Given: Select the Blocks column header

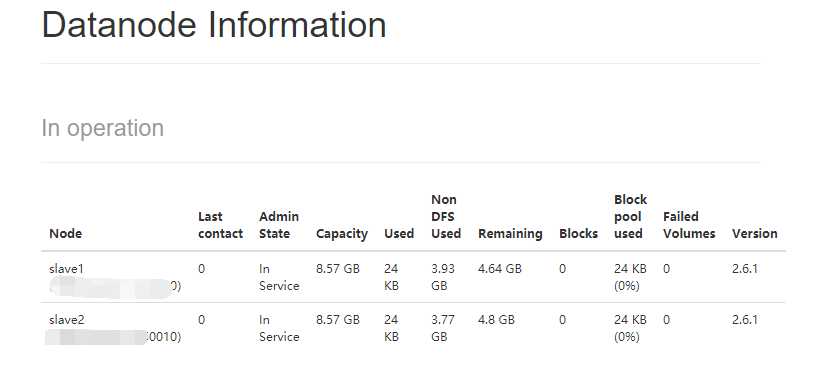Looking at the screenshot, I should click(x=578, y=234).
